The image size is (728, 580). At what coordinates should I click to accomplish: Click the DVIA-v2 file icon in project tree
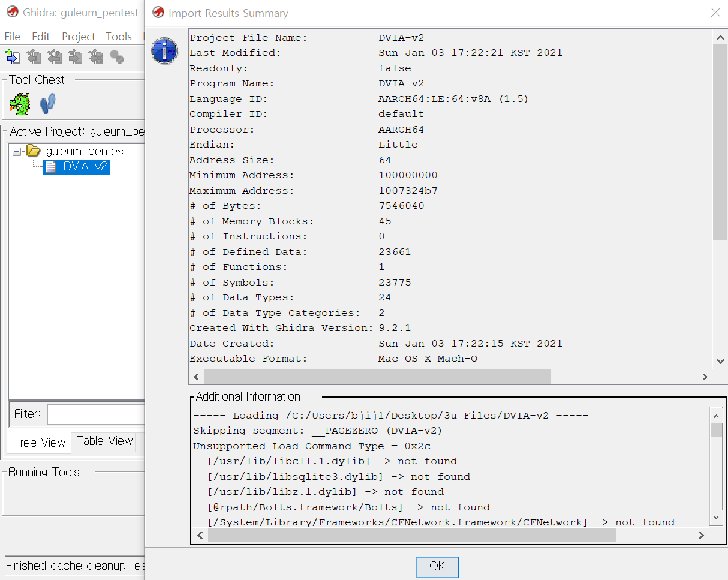[x=51, y=166]
